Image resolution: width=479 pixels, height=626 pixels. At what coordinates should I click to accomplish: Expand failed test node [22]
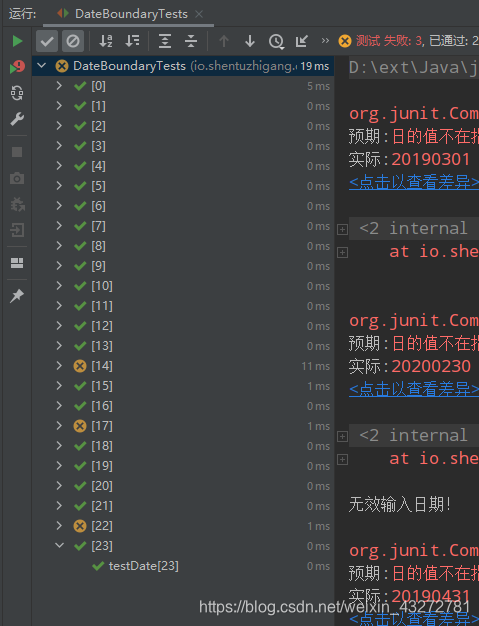[59, 525]
